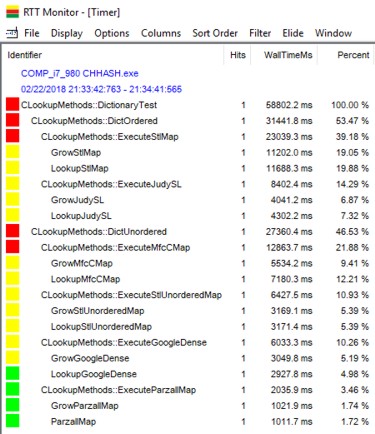This screenshot has height=434, width=375.
Task: Open the Display menu
Action: [67, 33]
